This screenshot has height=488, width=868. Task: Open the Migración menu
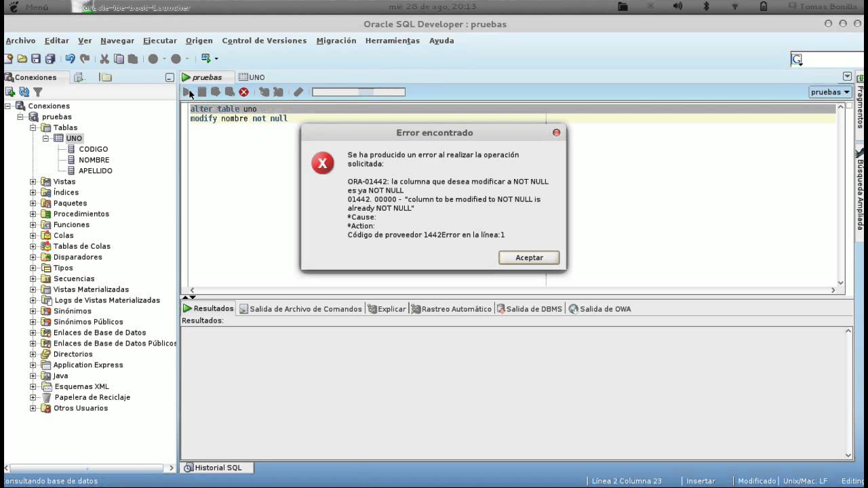pyautogui.click(x=336, y=41)
